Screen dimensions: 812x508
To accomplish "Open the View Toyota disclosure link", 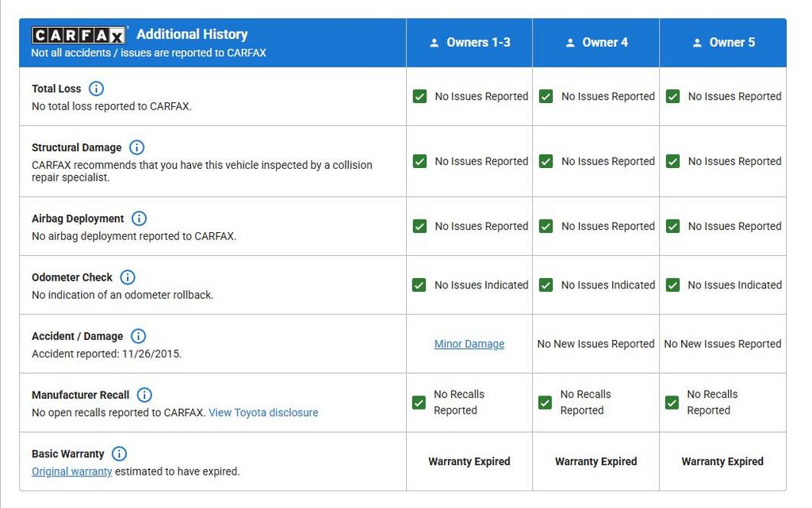I will (x=263, y=413).
